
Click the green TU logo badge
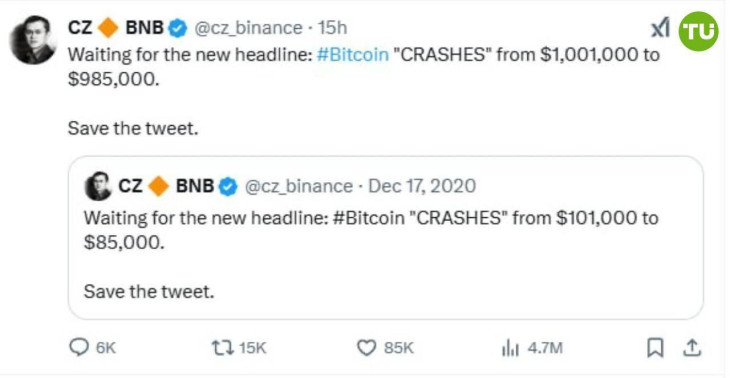[x=698, y=31]
